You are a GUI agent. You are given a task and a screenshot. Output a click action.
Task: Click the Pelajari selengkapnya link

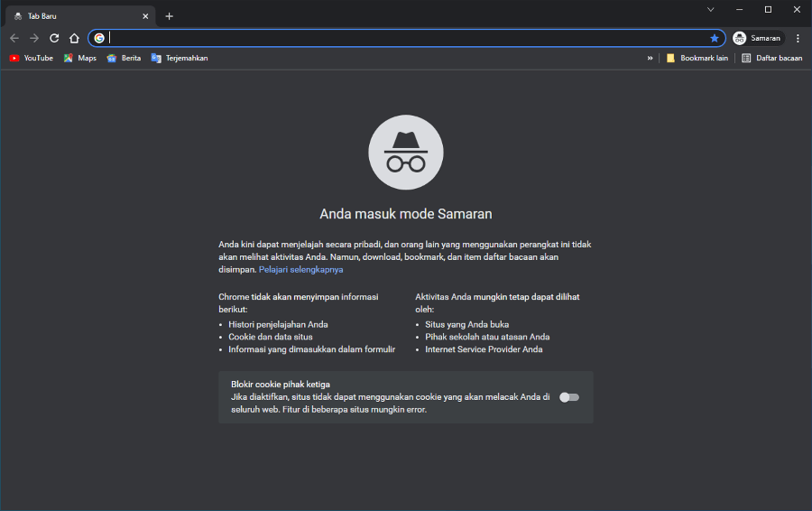300,269
